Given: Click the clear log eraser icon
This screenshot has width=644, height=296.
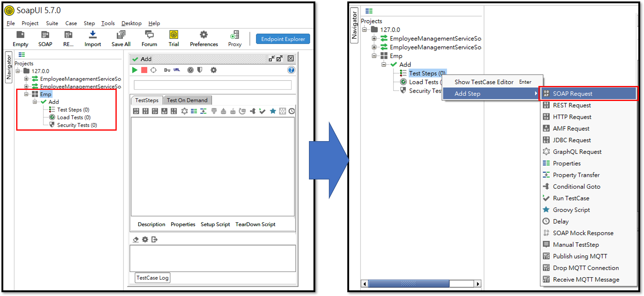Looking at the screenshot, I should 136,239.
